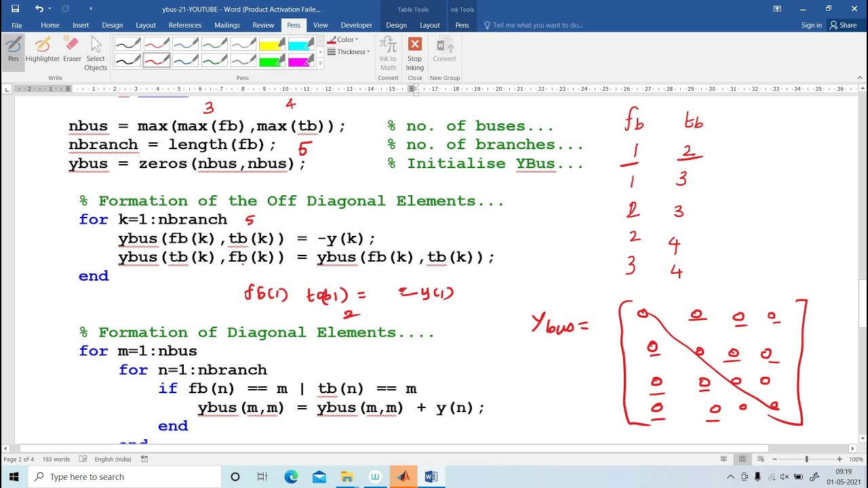Move the Pens gallery up one row
This screenshot has width=868, height=488.
(x=320, y=41)
